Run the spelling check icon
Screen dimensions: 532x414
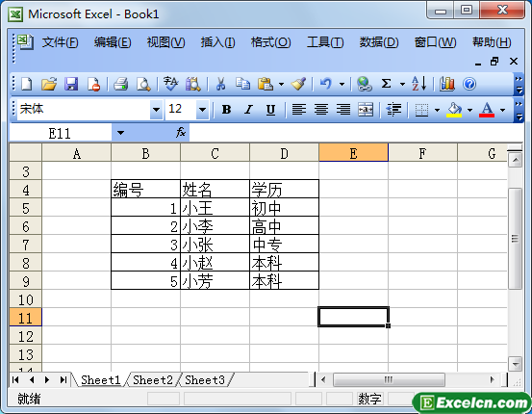coord(170,84)
